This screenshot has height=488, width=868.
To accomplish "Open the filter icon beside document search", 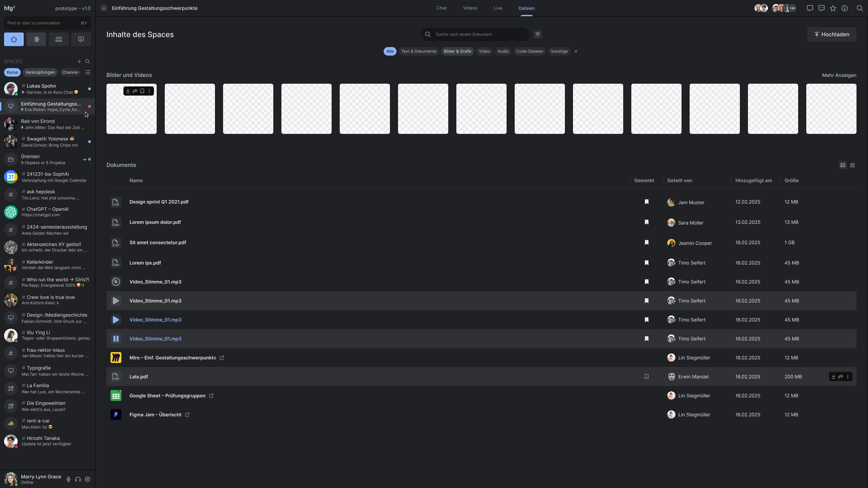I will [x=537, y=35].
